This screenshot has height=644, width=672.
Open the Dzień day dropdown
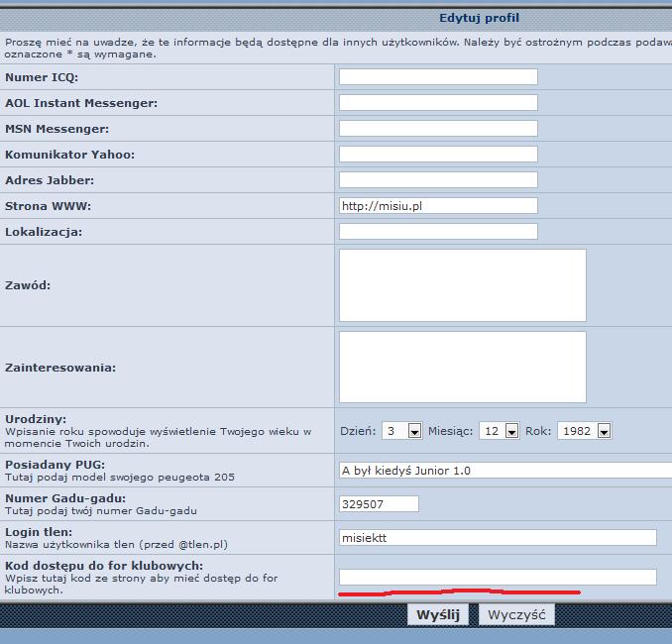[401, 431]
